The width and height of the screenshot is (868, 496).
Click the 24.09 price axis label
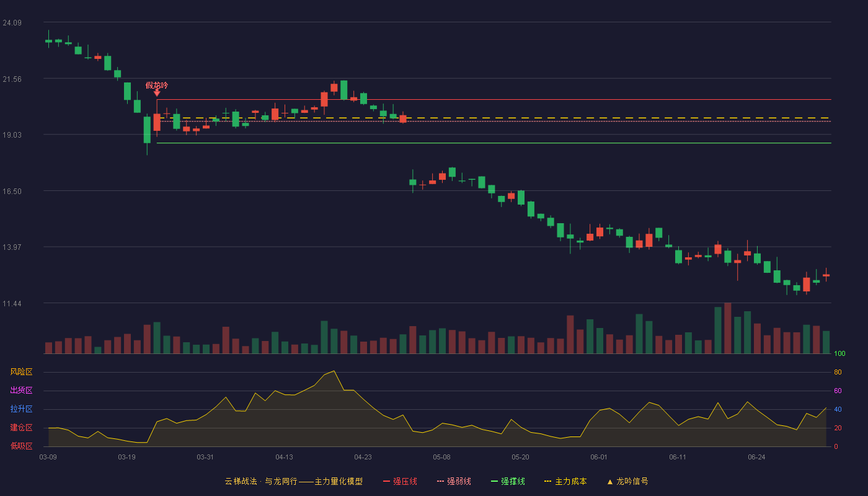tap(12, 23)
